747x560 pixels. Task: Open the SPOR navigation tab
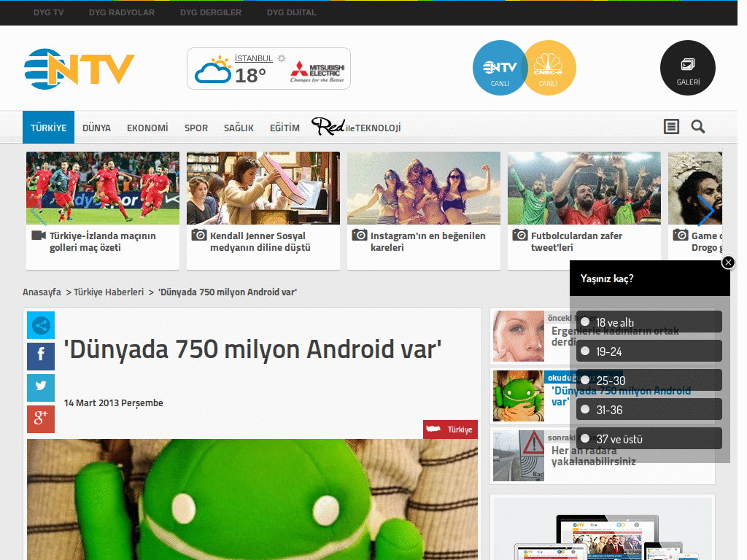[x=196, y=128]
